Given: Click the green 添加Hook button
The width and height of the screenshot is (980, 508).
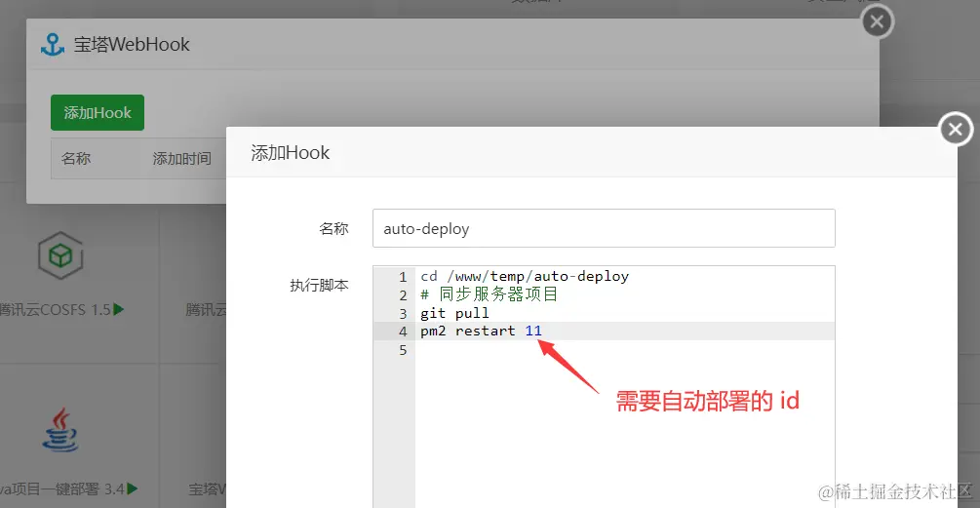Looking at the screenshot, I should point(98,112).
